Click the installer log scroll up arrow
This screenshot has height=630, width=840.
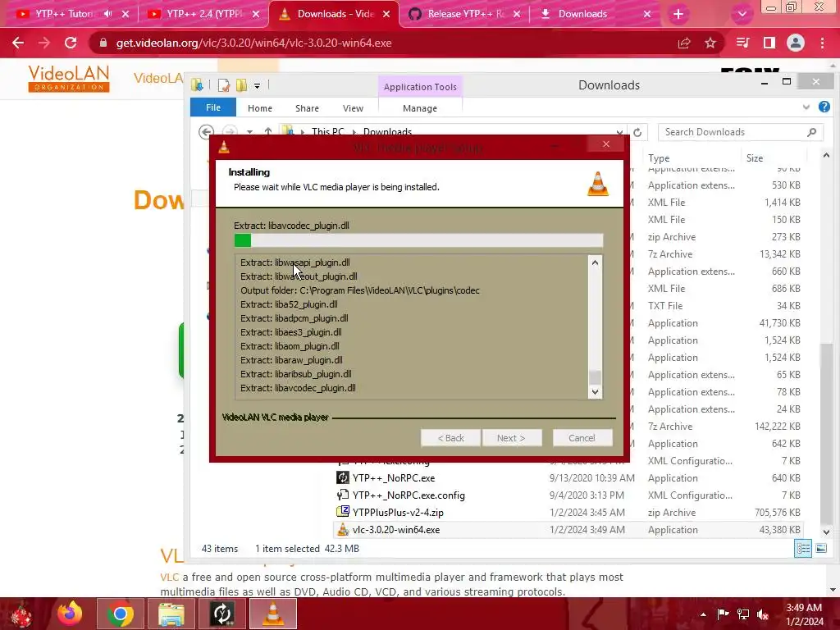(595, 262)
